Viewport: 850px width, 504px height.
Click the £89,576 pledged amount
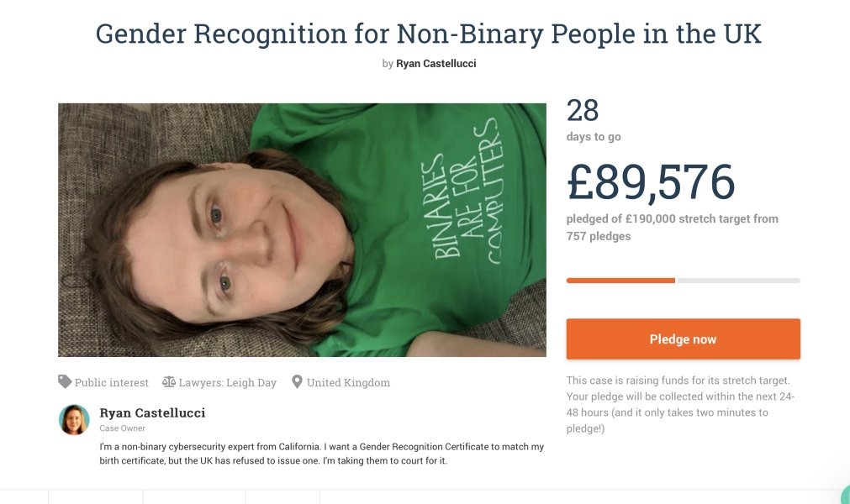[651, 181]
